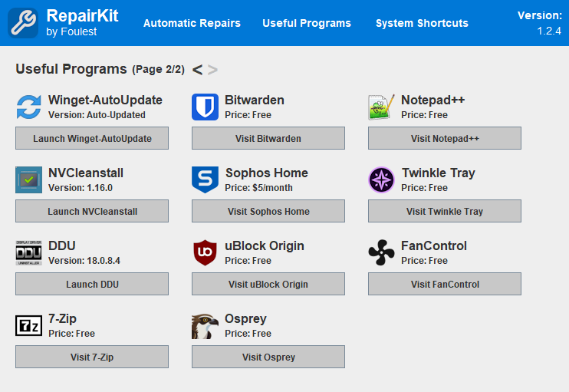Click Visit uBlock Origin button
This screenshot has height=392, width=569.
[x=268, y=284]
